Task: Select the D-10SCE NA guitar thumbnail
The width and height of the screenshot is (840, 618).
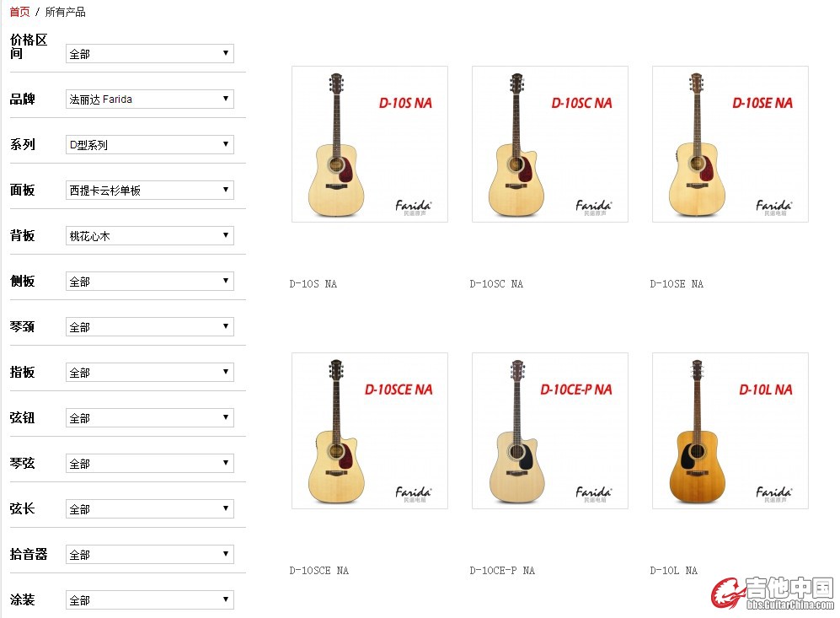Action: 369,431
